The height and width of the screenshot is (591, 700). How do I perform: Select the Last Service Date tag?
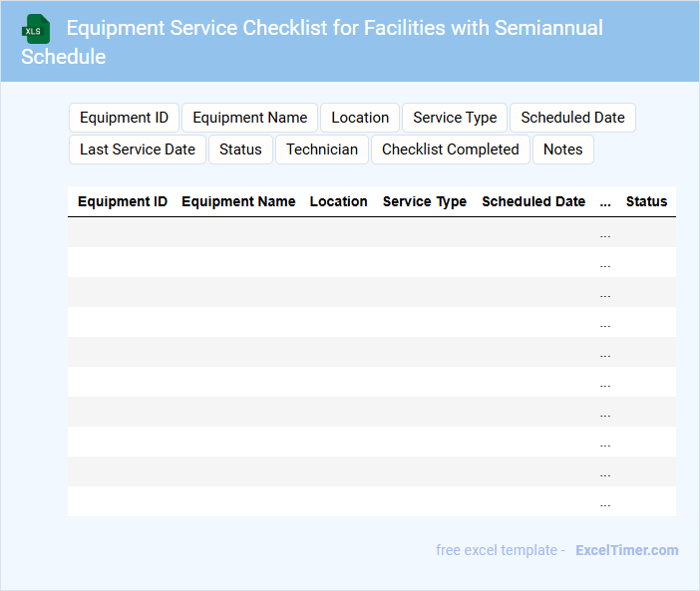[x=138, y=149]
